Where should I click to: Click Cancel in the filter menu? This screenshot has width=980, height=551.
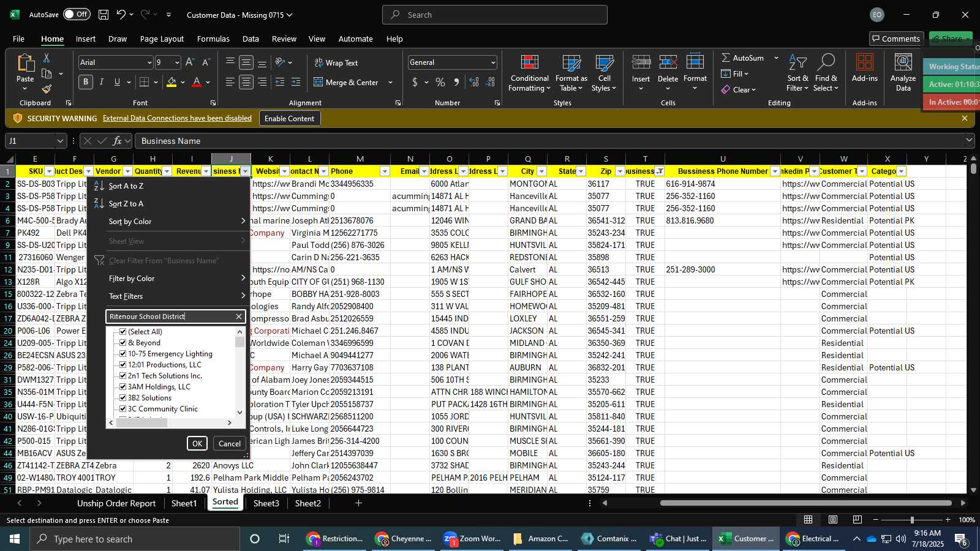point(230,444)
